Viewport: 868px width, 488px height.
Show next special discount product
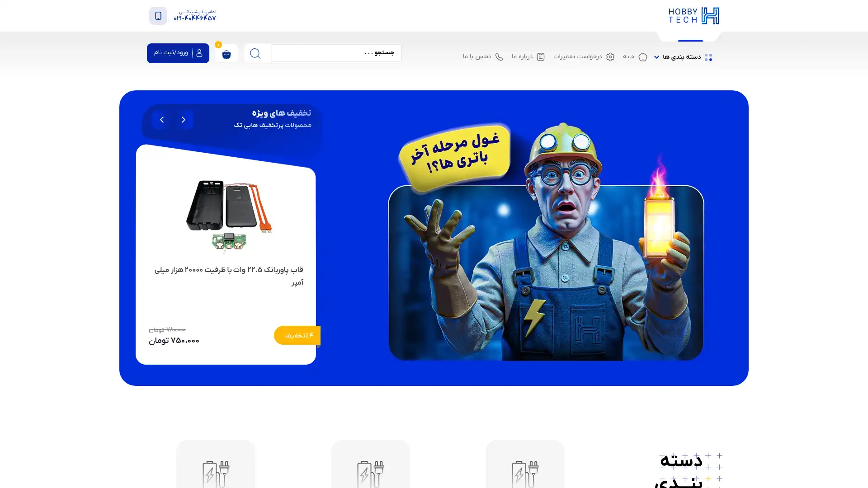[x=162, y=120]
